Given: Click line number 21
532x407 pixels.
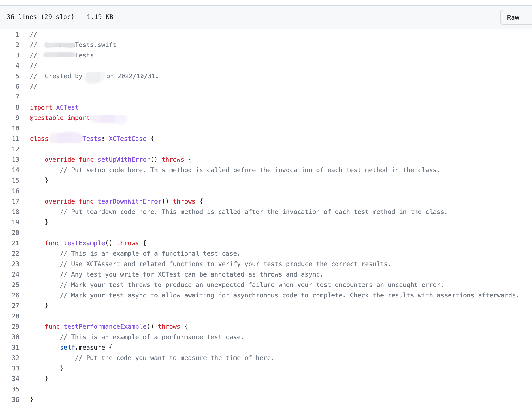Looking at the screenshot, I should tap(16, 243).
